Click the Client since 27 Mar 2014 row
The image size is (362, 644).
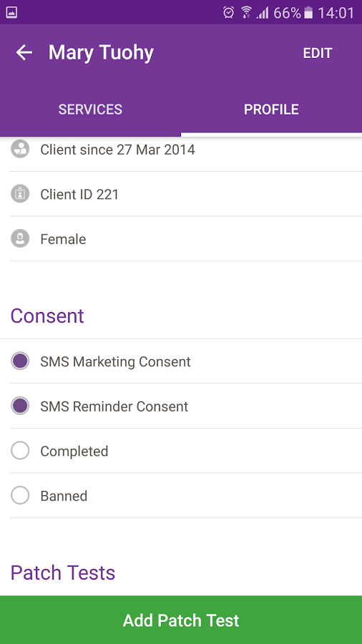[181, 150]
